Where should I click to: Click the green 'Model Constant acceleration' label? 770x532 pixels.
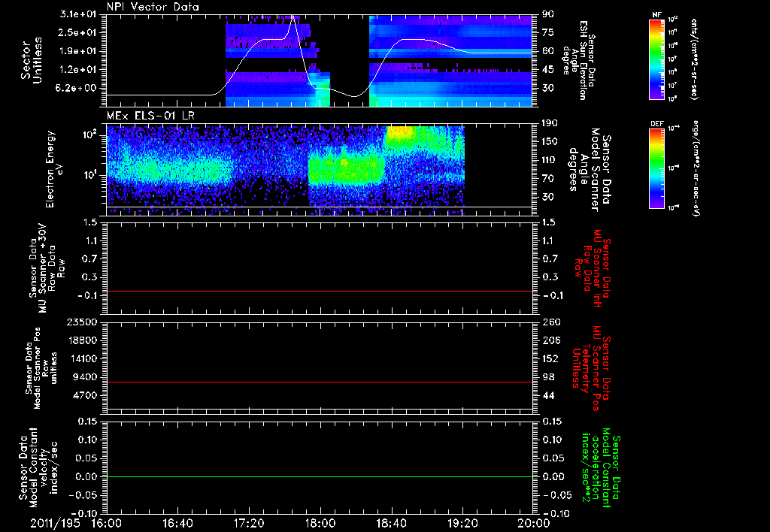click(x=600, y=468)
